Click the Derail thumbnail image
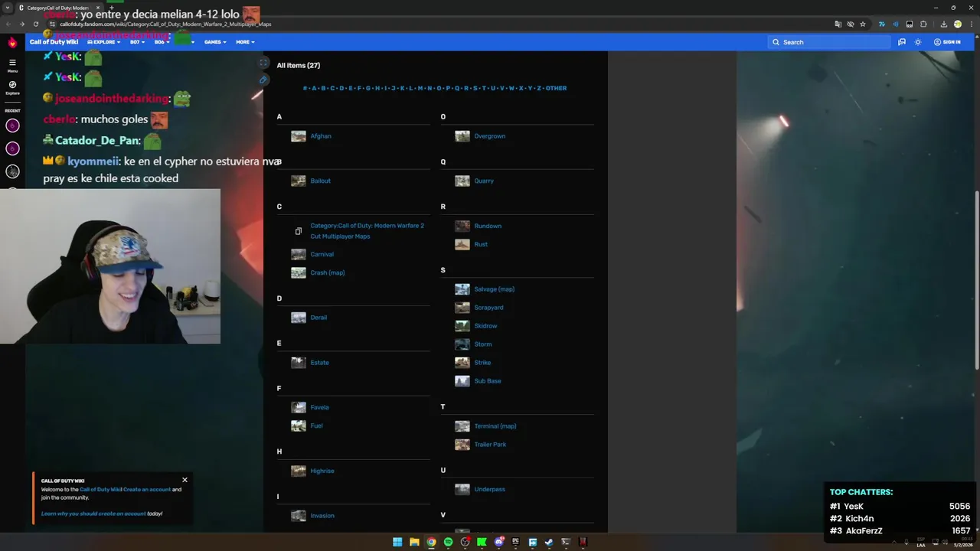980x551 pixels. tap(299, 318)
